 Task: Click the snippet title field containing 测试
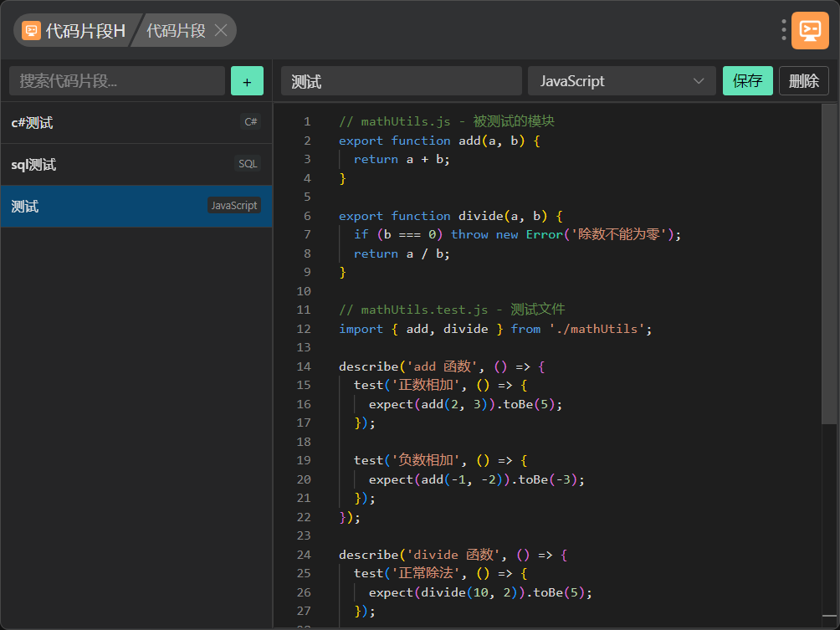[401, 81]
